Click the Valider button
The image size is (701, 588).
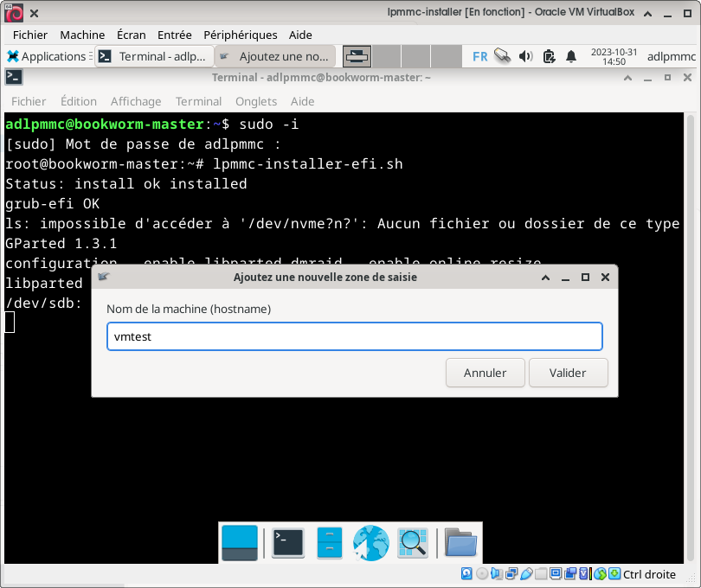(568, 373)
